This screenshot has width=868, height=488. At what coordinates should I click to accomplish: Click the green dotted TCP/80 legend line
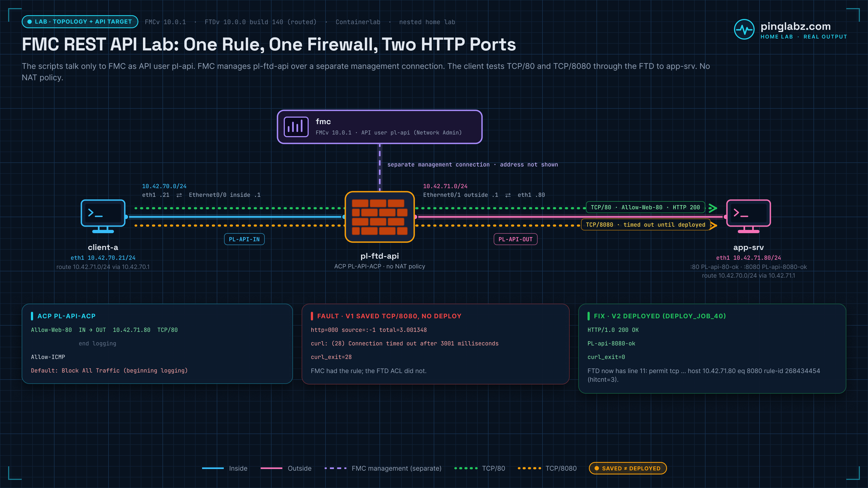(x=466, y=468)
